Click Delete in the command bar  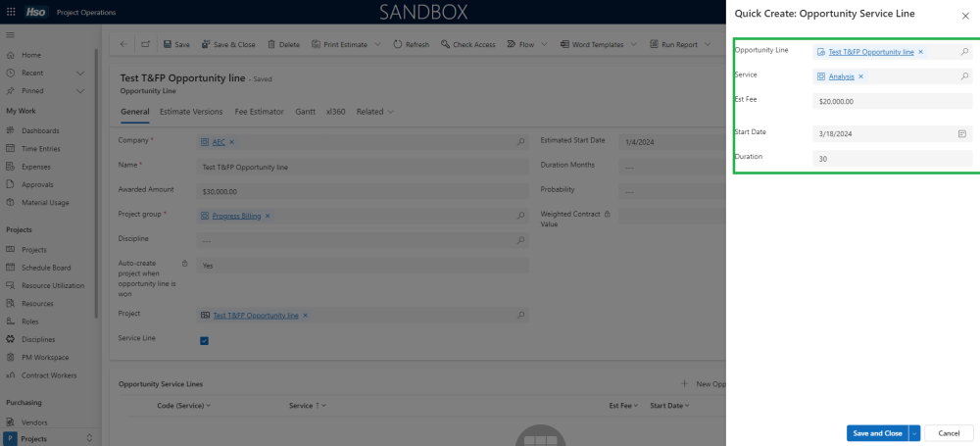[284, 44]
